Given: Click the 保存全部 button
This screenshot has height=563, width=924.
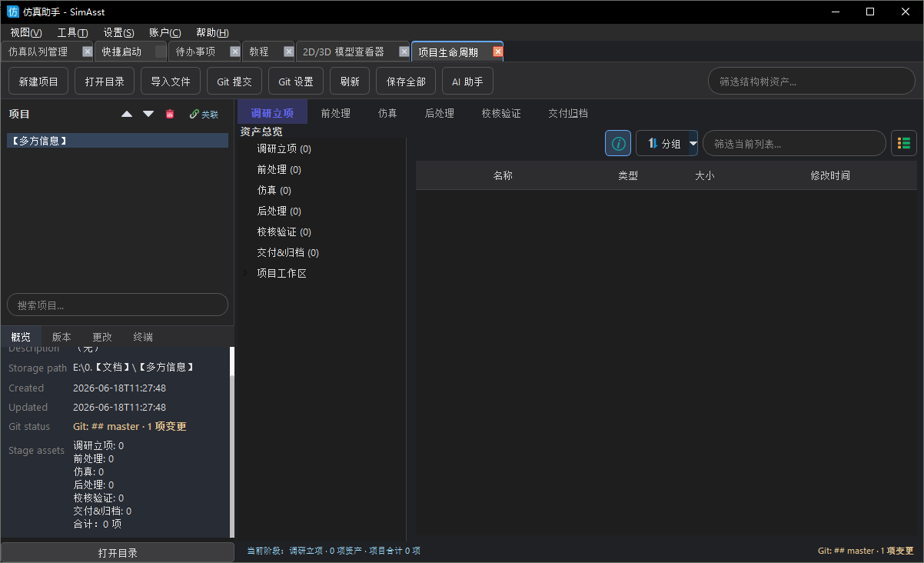Looking at the screenshot, I should [x=406, y=81].
